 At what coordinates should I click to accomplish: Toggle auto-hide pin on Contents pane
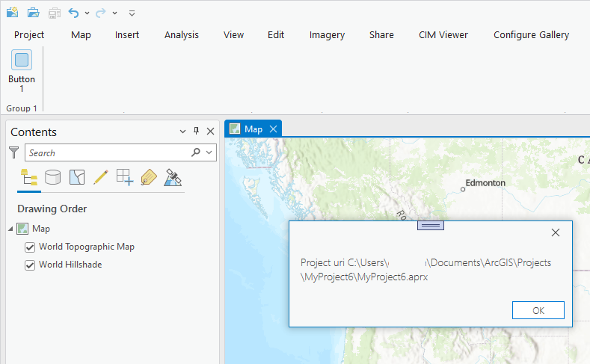coord(197,132)
